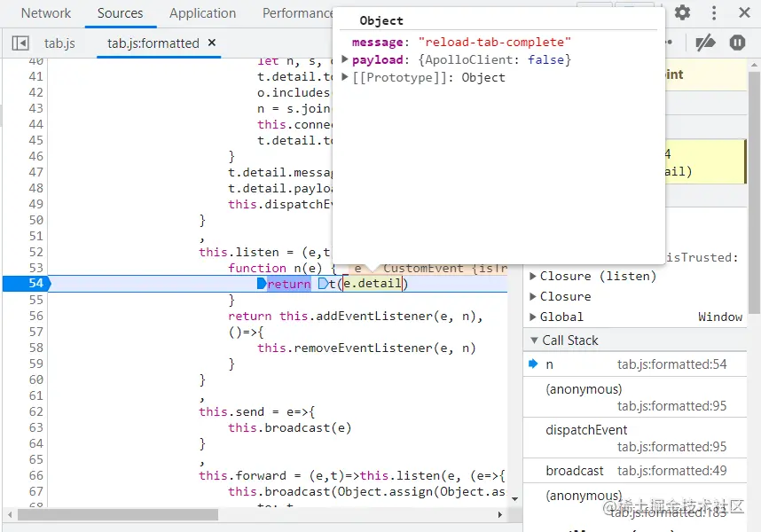Close the DevTools panel

tap(744, 12)
